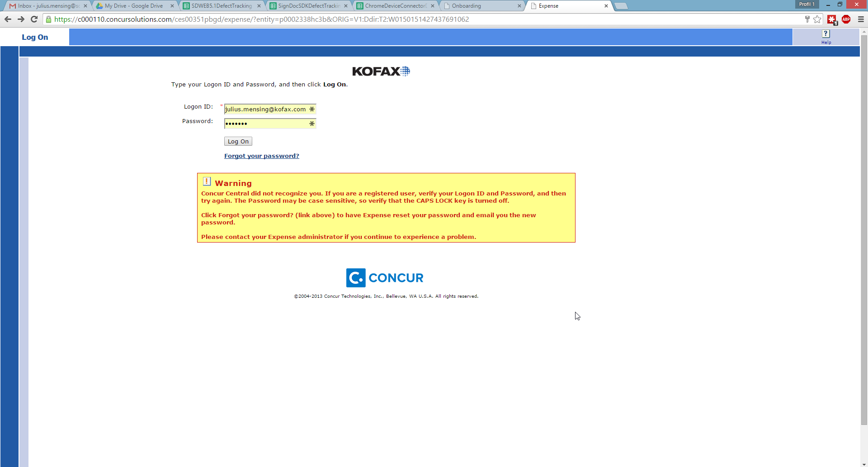Click the vertical scrollbar thumb

coord(864,230)
